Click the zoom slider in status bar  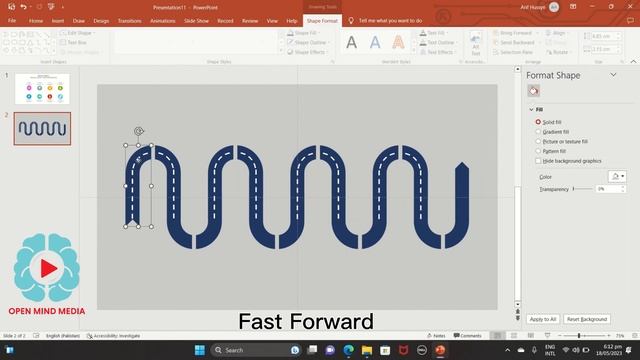tap(584, 336)
